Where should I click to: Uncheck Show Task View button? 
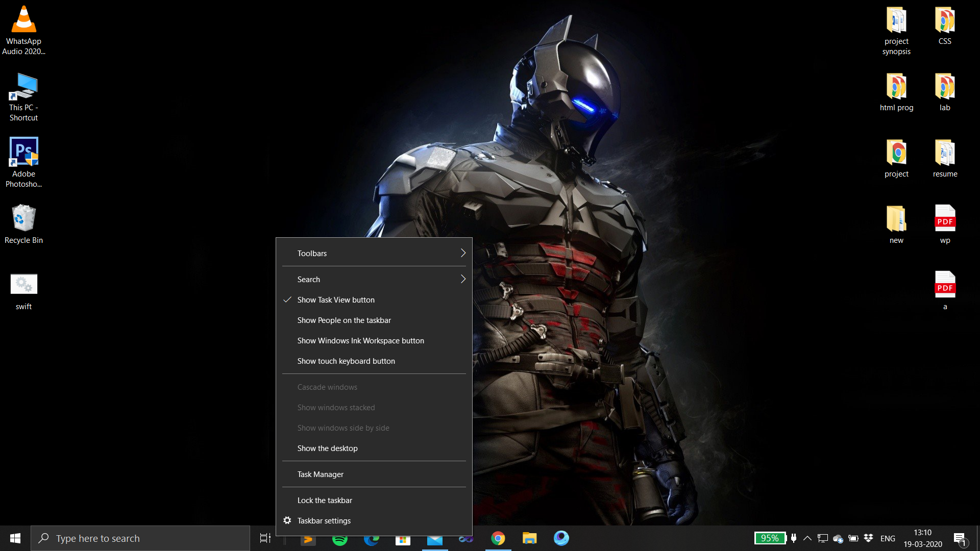[374, 300]
